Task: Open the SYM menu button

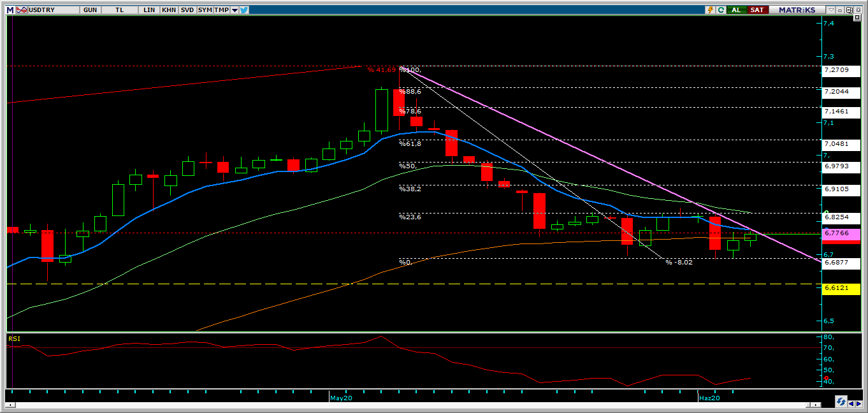Action: [x=205, y=10]
